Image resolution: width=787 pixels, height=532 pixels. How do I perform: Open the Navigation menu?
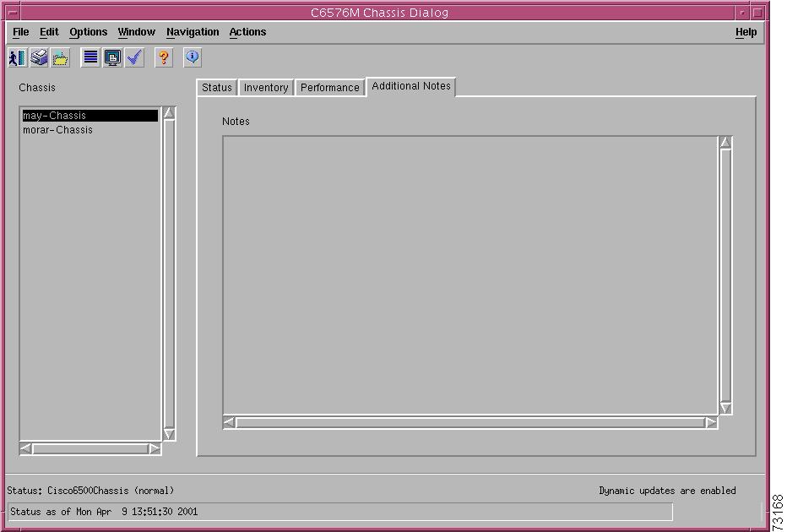pyautogui.click(x=193, y=32)
